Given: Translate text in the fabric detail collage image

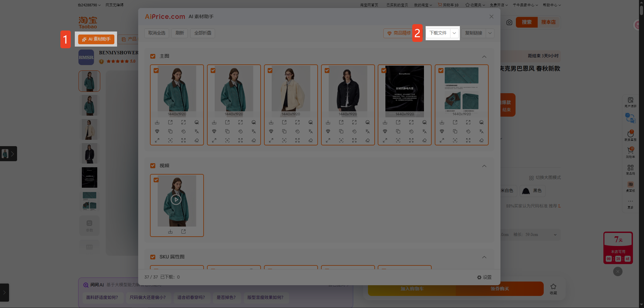Looking at the screenshot, I should click(481, 131).
